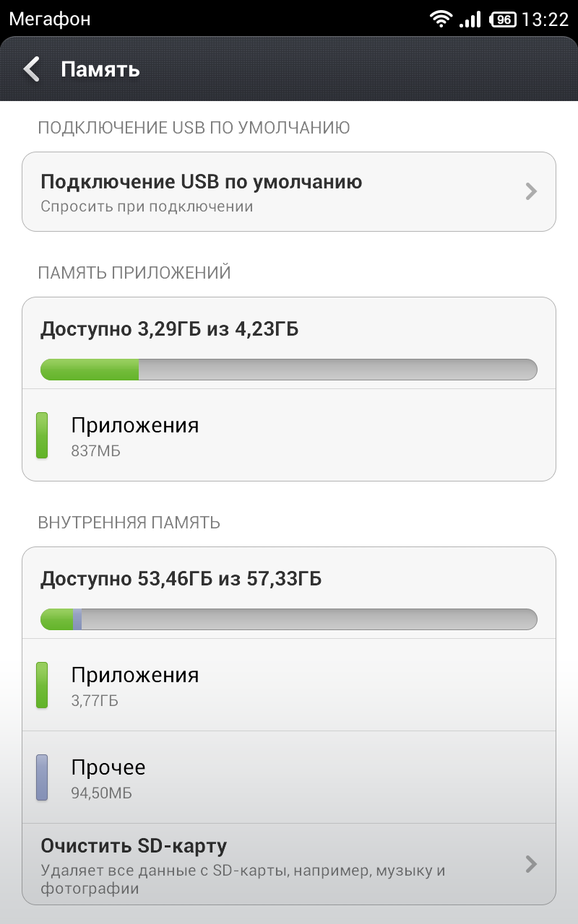The height and width of the screenshot is (924, 578).
Task: Select Очистить SD-карту option
Action: tap(289, 864)
